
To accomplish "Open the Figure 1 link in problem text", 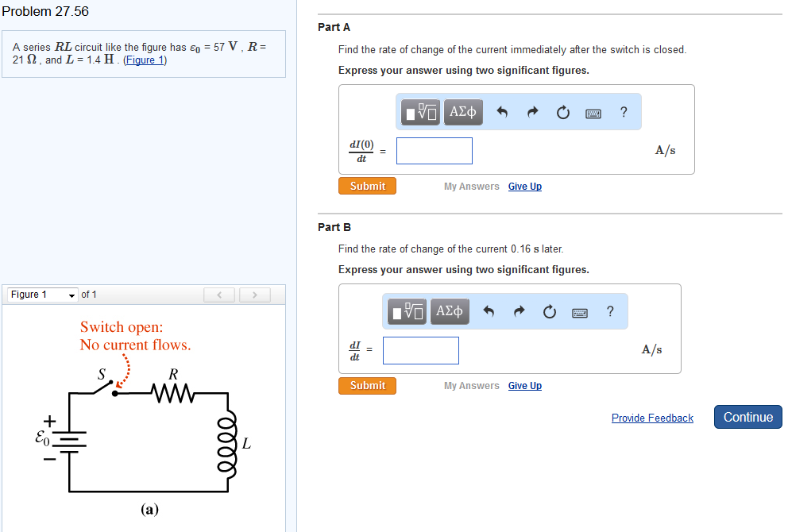I will pos(145,60).
